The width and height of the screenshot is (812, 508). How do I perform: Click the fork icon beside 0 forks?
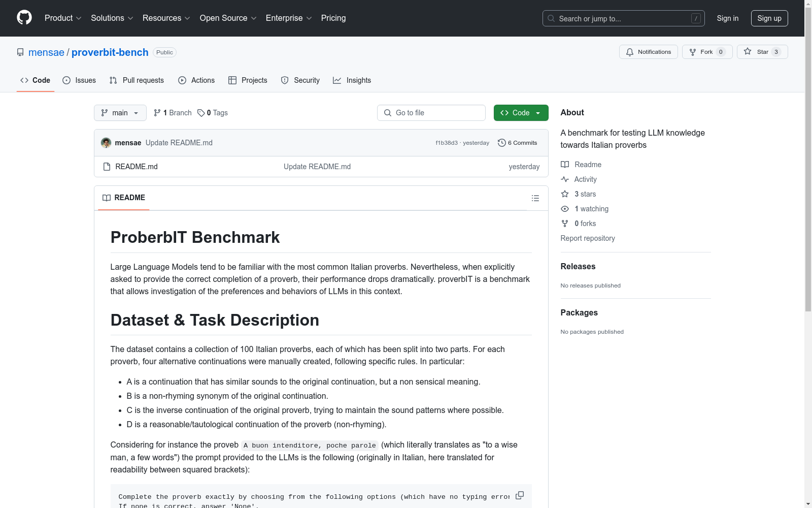point(565,224)
